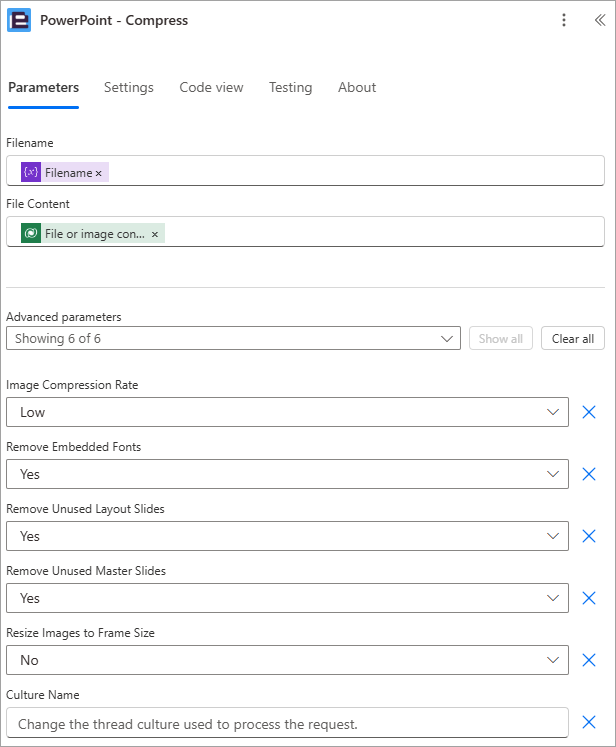Image resolution: width=616 pixels, height=747 pixels.
Task: Click the 'Advanced parameters' label
Action: [x=64, y=317]
